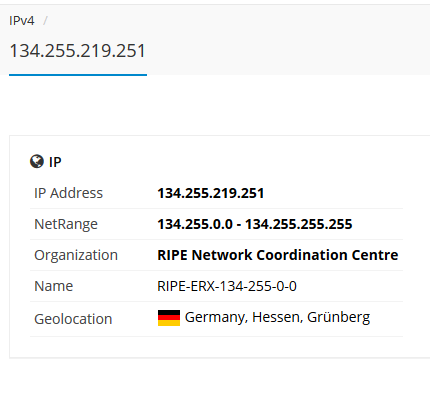The width and height of the screenshot is (430, 397).
Task: Click the Name row label
Action: 54,286
